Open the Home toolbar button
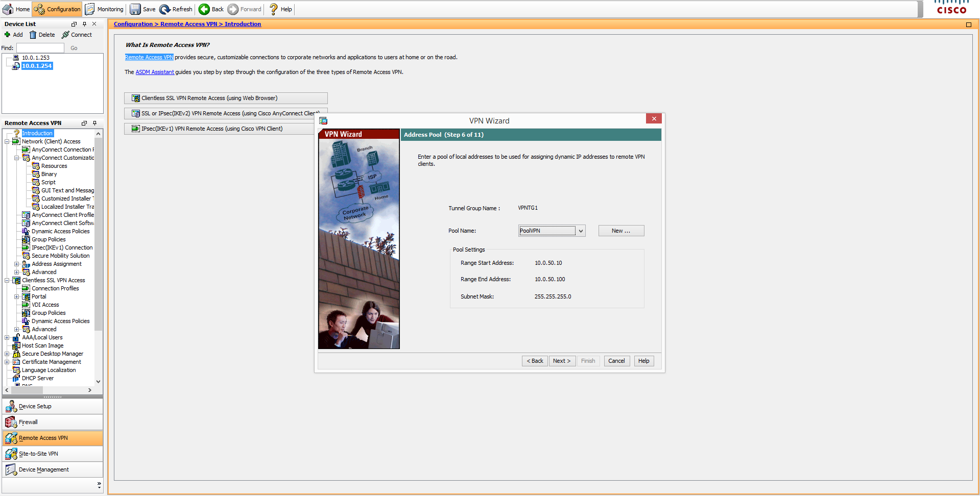Screen dimensions: 980x496 coord(16,9)
